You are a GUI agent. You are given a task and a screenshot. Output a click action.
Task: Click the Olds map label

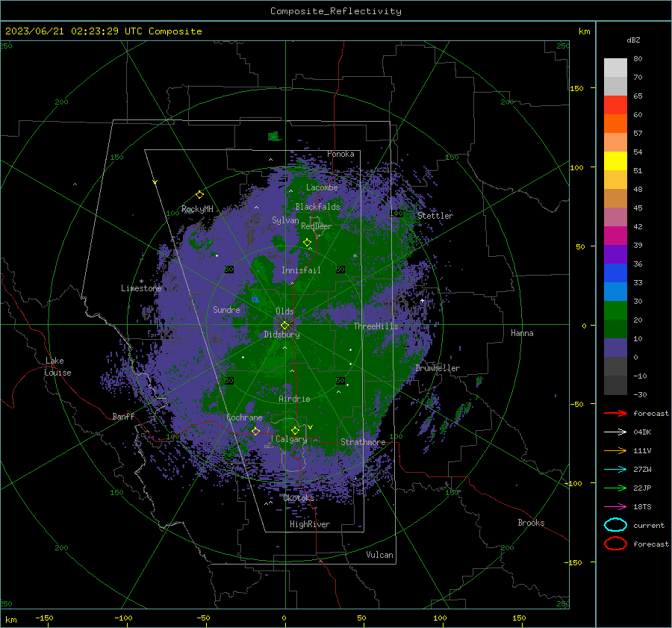click(284, 311)
